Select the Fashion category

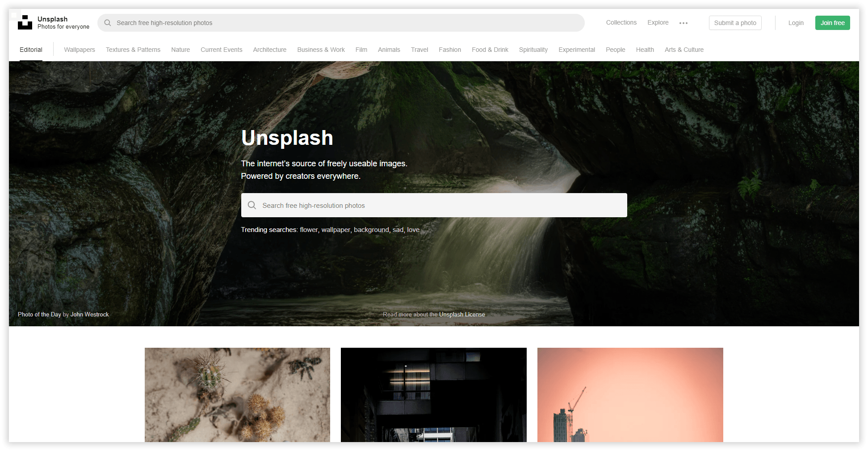[x=450, y=50]
